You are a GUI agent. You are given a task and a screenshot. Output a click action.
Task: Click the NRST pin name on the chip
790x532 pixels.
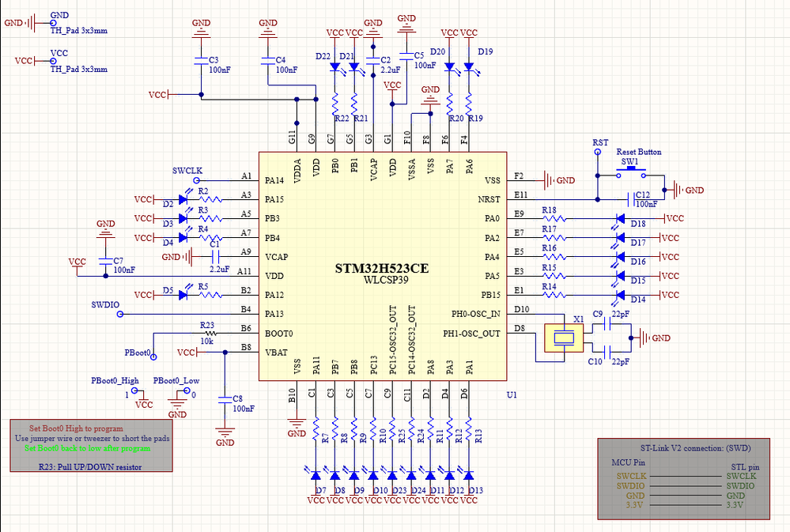click(489, 199)
